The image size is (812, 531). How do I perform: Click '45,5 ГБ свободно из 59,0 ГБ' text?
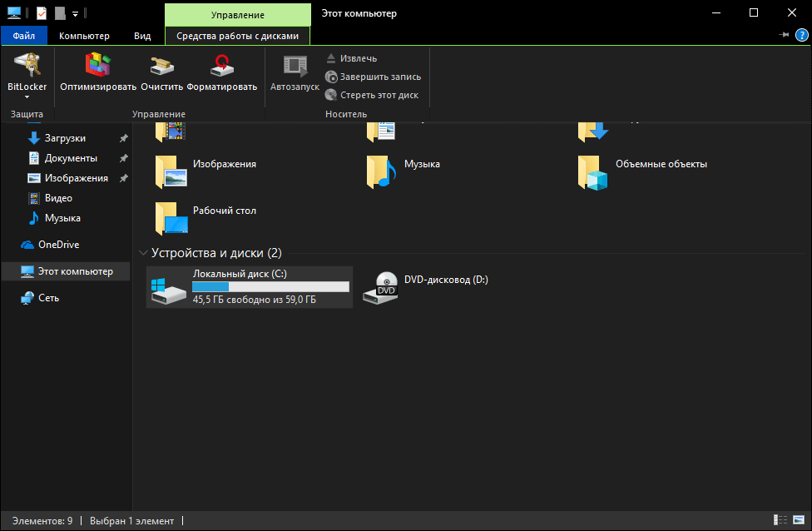(x=255, y=300)
